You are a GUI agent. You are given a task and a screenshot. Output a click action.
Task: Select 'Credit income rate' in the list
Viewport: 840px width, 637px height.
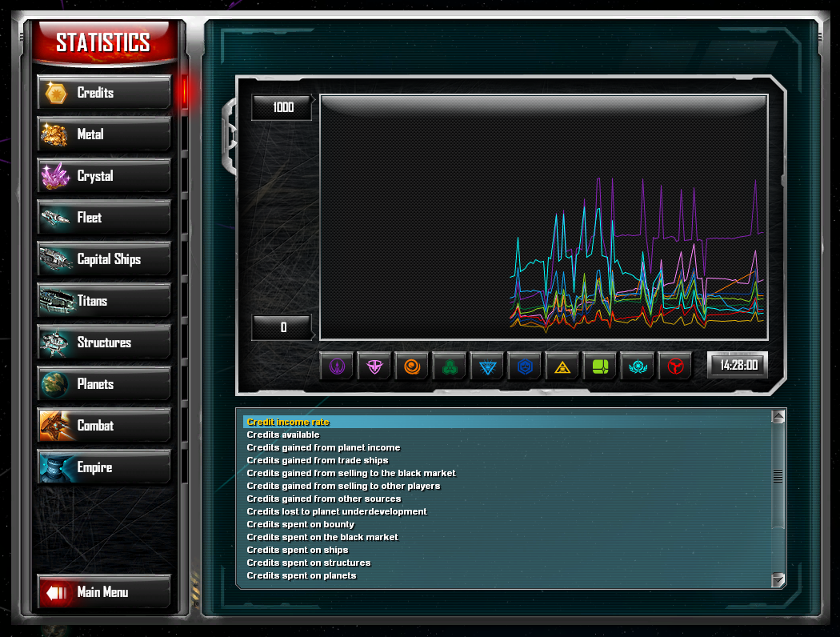coord(506,423)
